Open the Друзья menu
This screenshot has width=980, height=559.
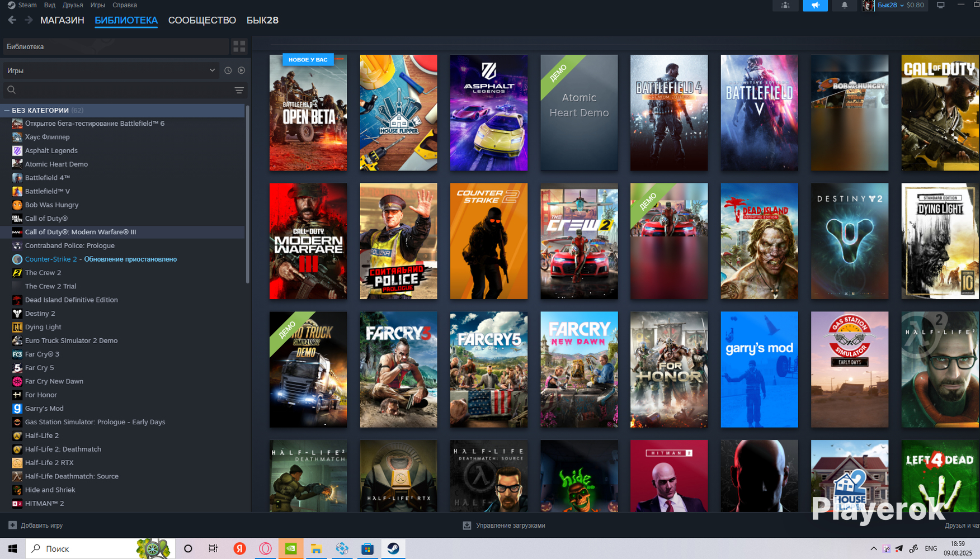point(73,5)
